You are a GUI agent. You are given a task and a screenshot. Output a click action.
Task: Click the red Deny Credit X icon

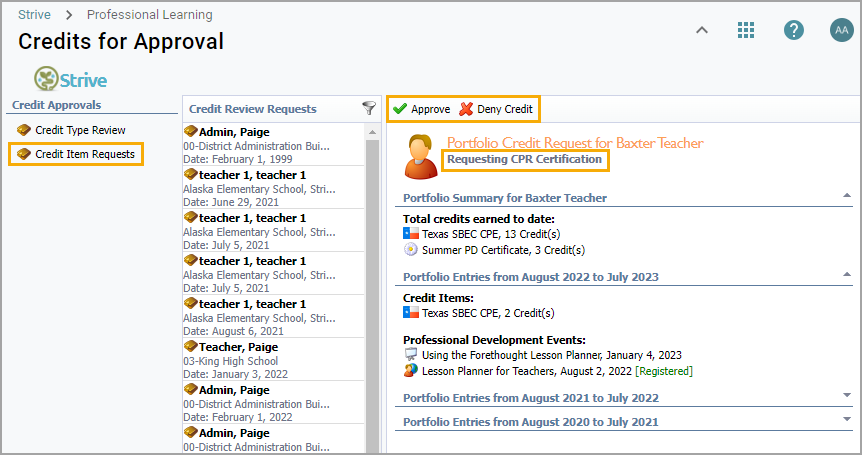point(466,109)
